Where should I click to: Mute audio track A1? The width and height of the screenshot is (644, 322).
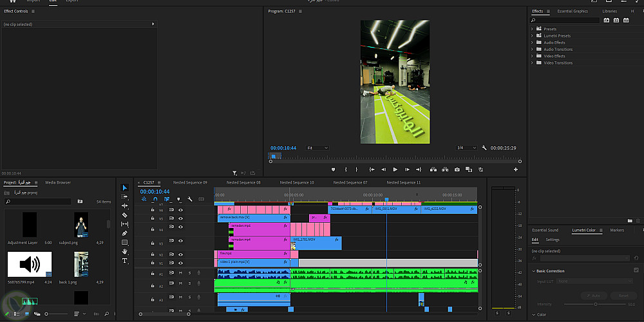coord(180,273)
